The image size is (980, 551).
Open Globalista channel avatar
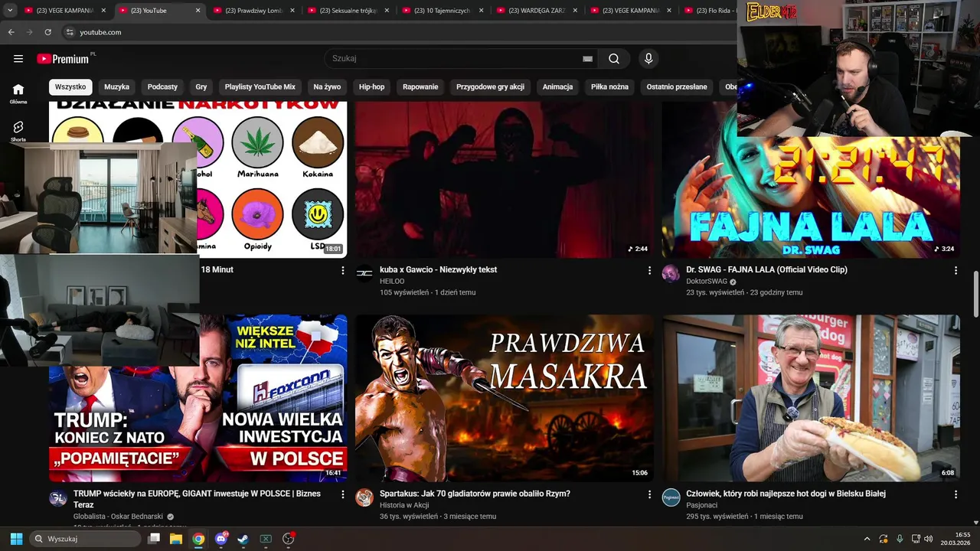pos(58,497)
